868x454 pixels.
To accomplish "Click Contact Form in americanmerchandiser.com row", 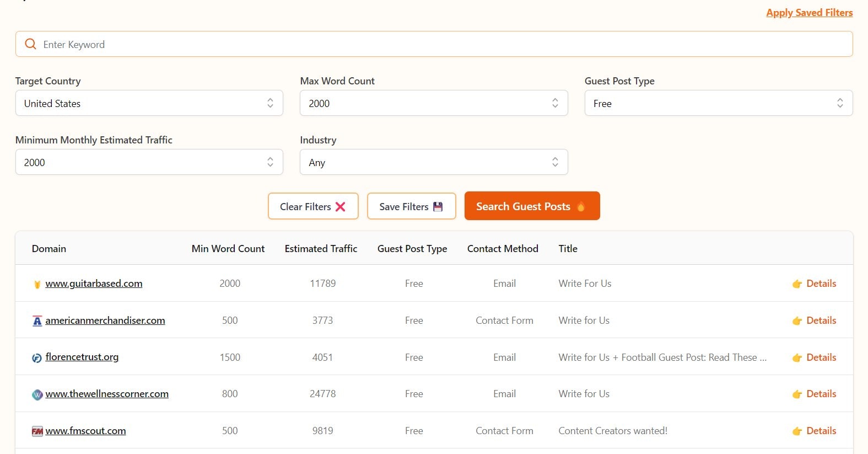I will click(505, 321).
